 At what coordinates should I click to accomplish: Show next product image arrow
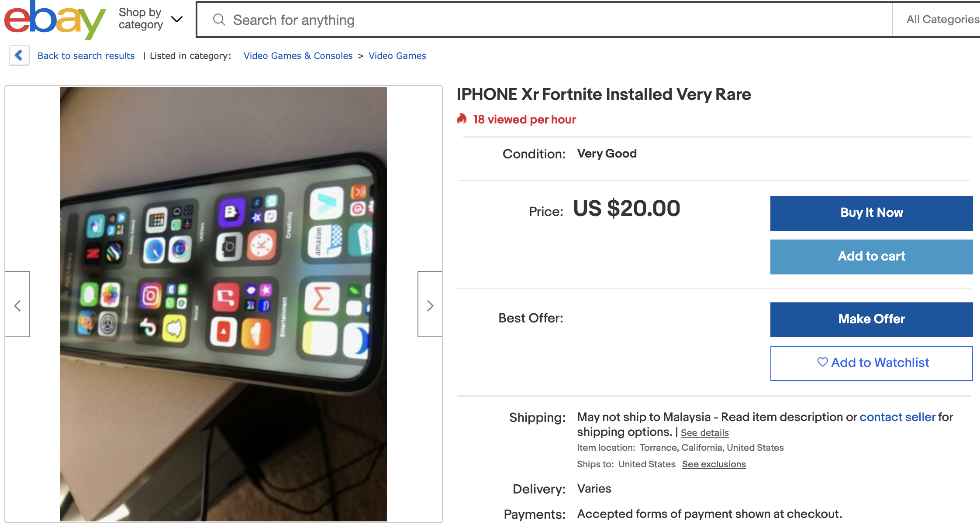430,305
